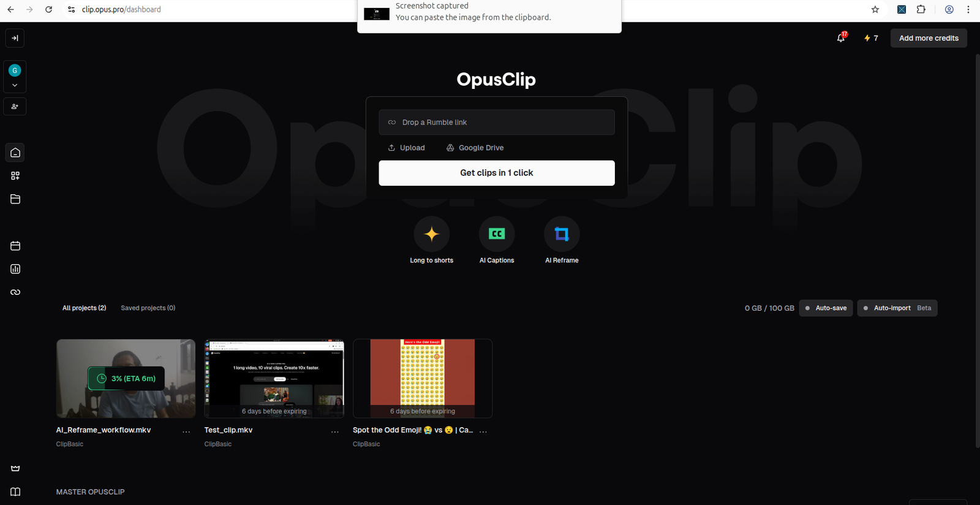
Task: Expand the collapsed sidebar with the arrow icon
Action: (x=15, y=38)
